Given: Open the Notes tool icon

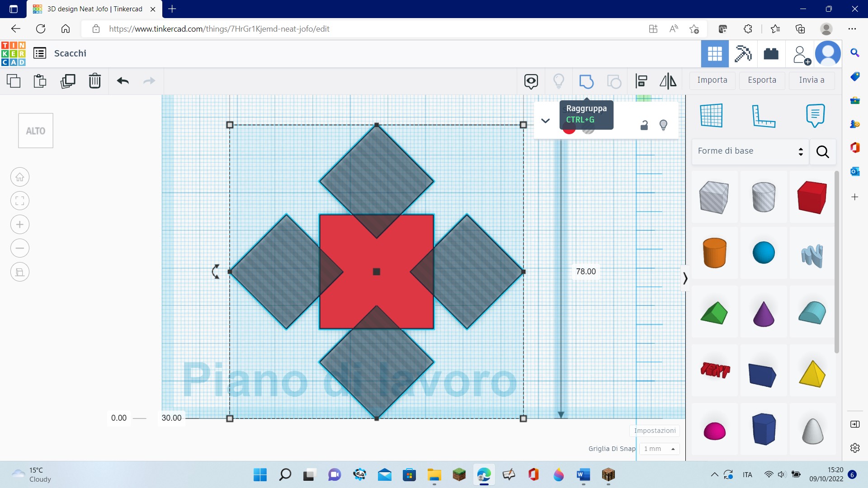Looking at the screenshot, I should pos(815,116).
